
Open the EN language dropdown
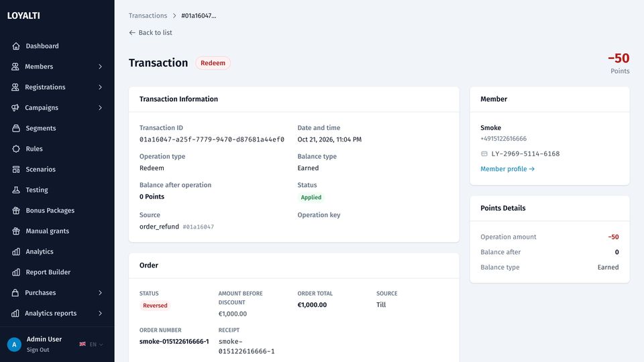(x=96, y=345)
